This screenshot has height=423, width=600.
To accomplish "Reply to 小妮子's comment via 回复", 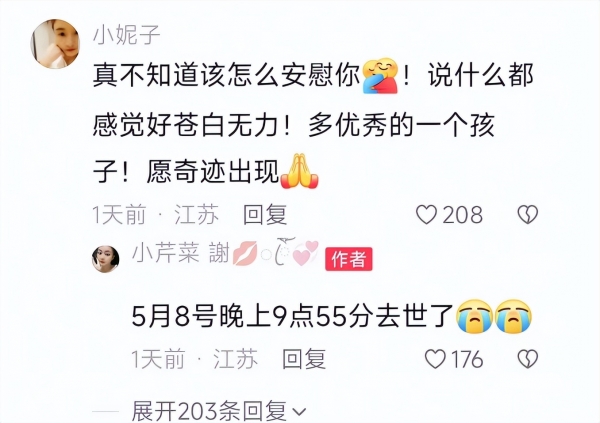I will click(x=265, y=214).
